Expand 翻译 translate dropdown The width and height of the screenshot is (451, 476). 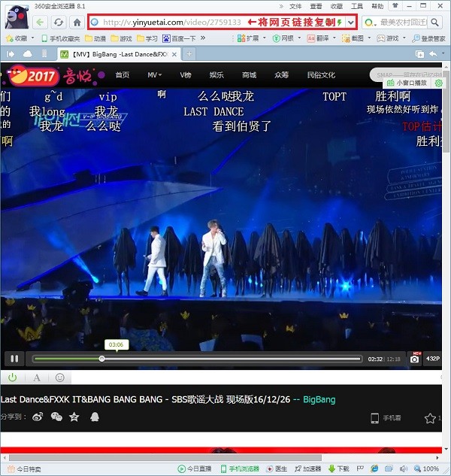(x=334, y=38)
